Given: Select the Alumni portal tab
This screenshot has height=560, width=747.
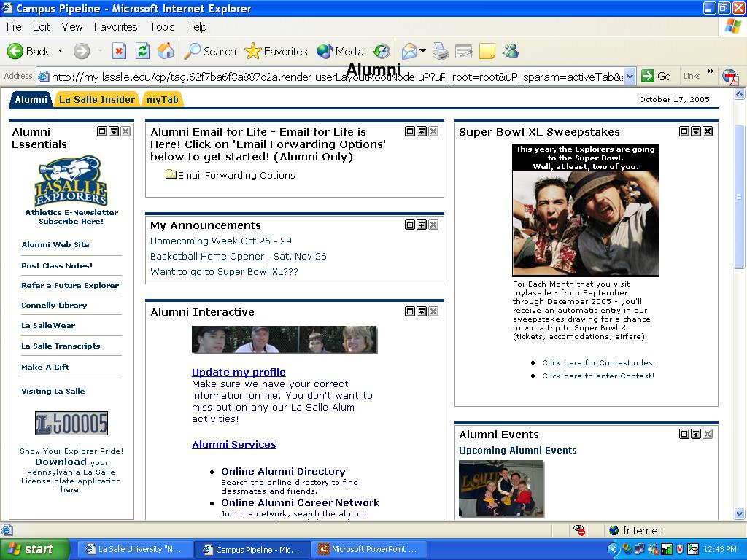Looking at the screenshot, I should (x=31, y=99).
